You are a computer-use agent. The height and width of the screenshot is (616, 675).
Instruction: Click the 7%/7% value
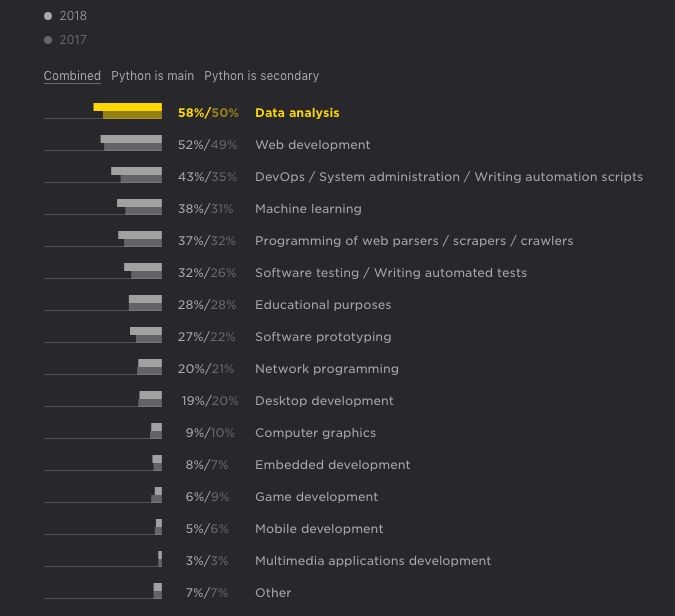click(x=207, y=593)
